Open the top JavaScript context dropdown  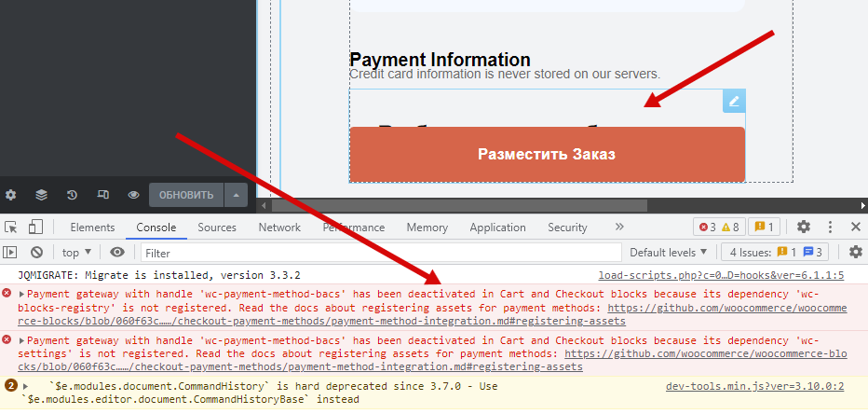[x=76, y=253]
